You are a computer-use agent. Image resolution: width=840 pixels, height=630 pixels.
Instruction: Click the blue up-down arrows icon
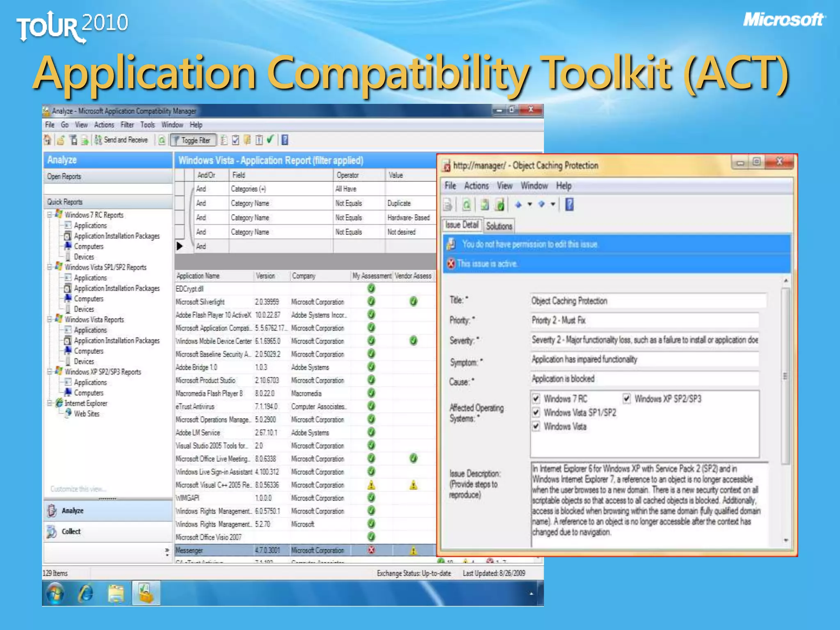click(x=518, y=204)
